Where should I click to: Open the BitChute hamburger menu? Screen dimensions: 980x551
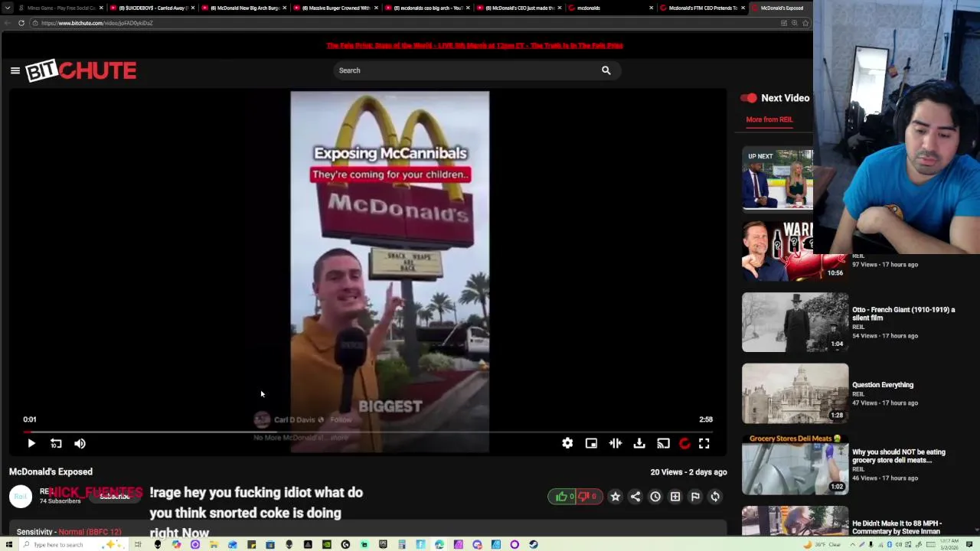[x=15, y=70]
